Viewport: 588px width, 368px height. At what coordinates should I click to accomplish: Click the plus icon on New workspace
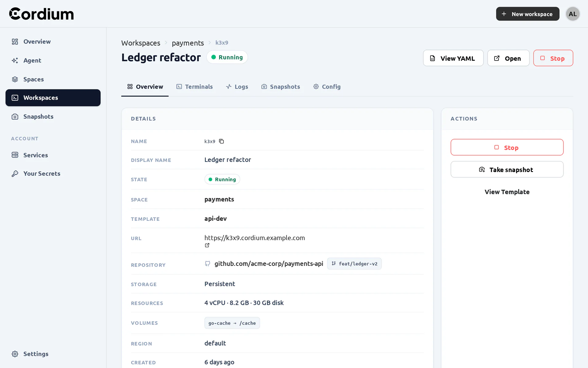click(504, 14)
